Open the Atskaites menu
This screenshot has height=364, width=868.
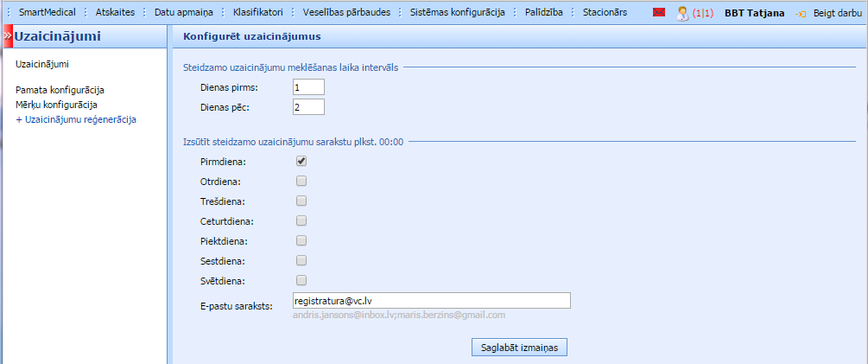click(x=114, y=13)
